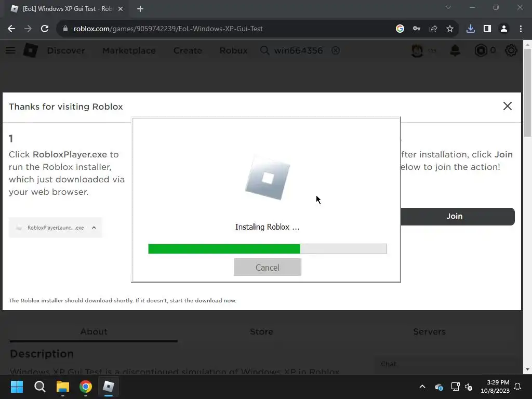Go back using browser back arrow
The height and width of the screenshot is (399, 532).
coord(11,29)
